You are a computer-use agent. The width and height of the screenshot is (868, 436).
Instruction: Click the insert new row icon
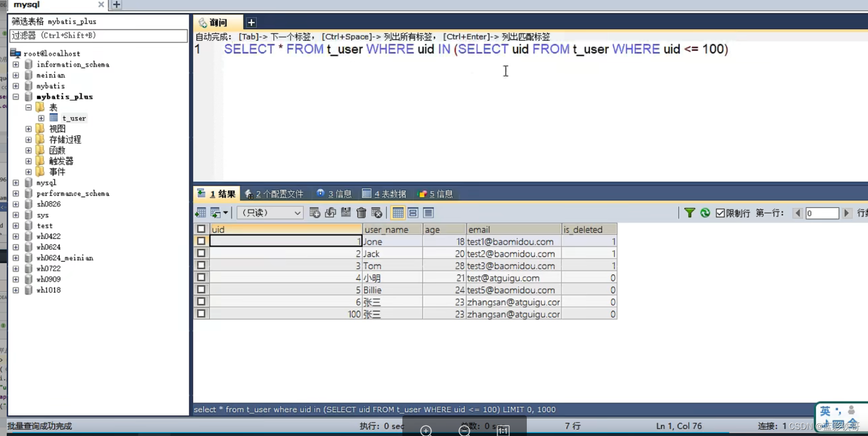click(x=315, y=213)
